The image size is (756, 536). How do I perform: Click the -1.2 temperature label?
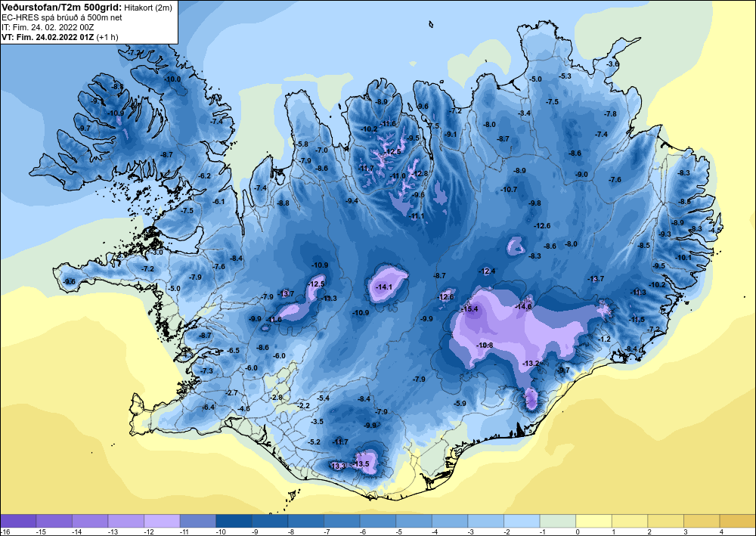(604, 339)
